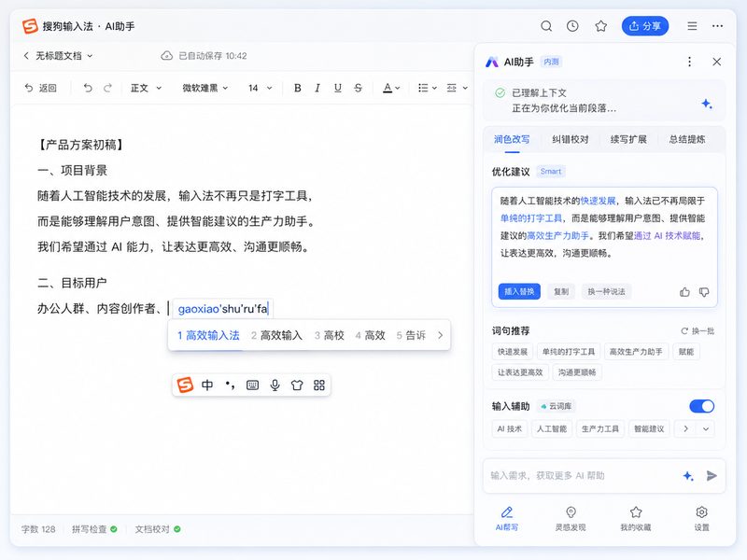Open the hamburger menu icon in title bar
747x560 pixels.
coord(692,26)
